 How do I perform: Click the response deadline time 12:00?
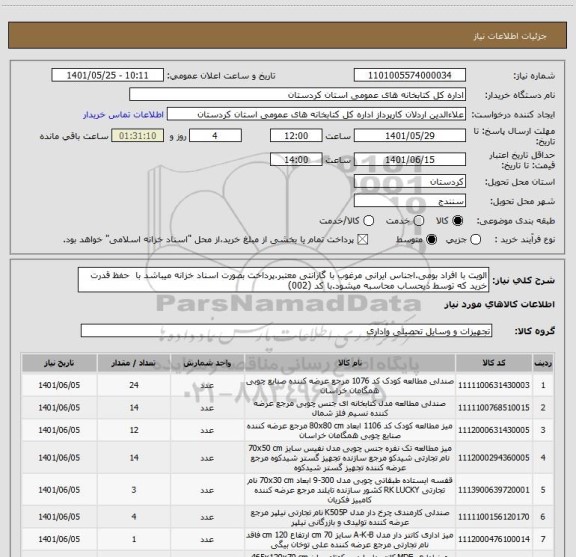pos(296,136)
